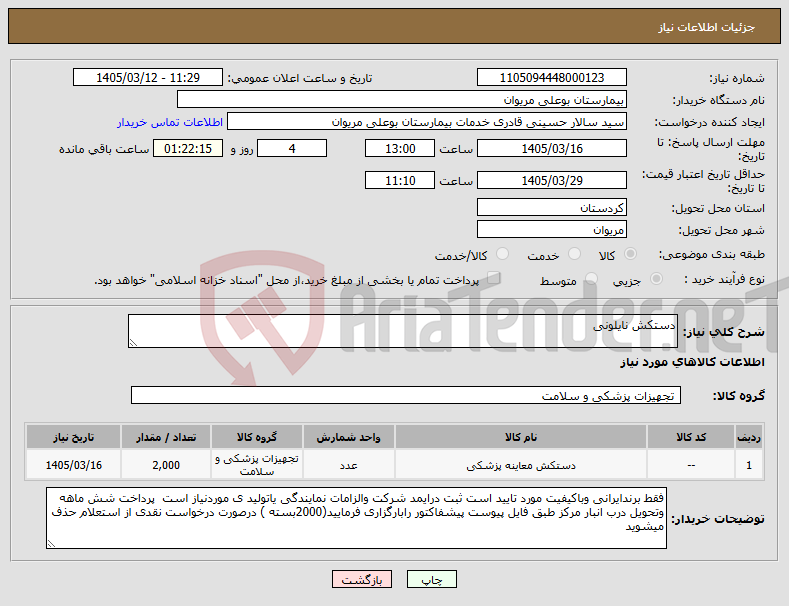
Task: Click the delivery province field کردستان
Action: (551, 207)
